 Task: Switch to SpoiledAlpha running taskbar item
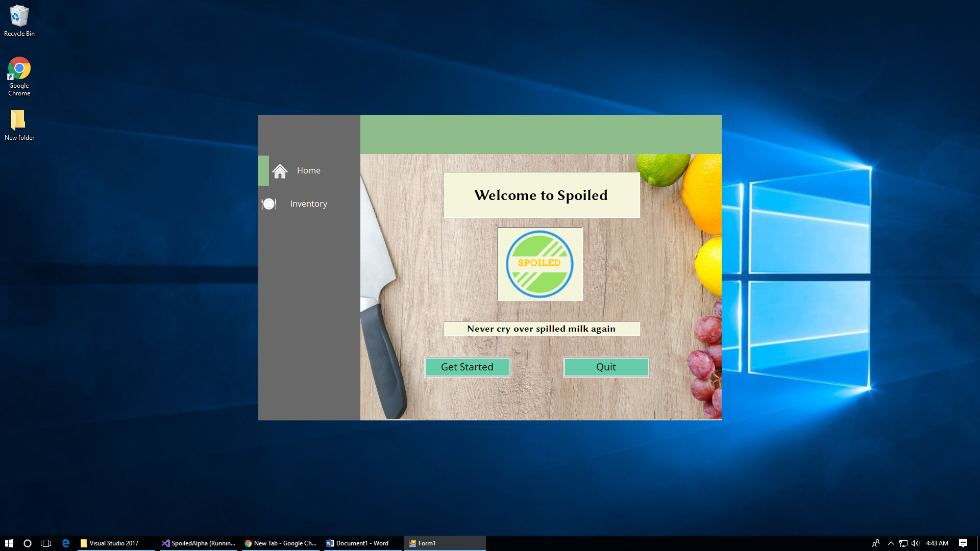[199, 543]
